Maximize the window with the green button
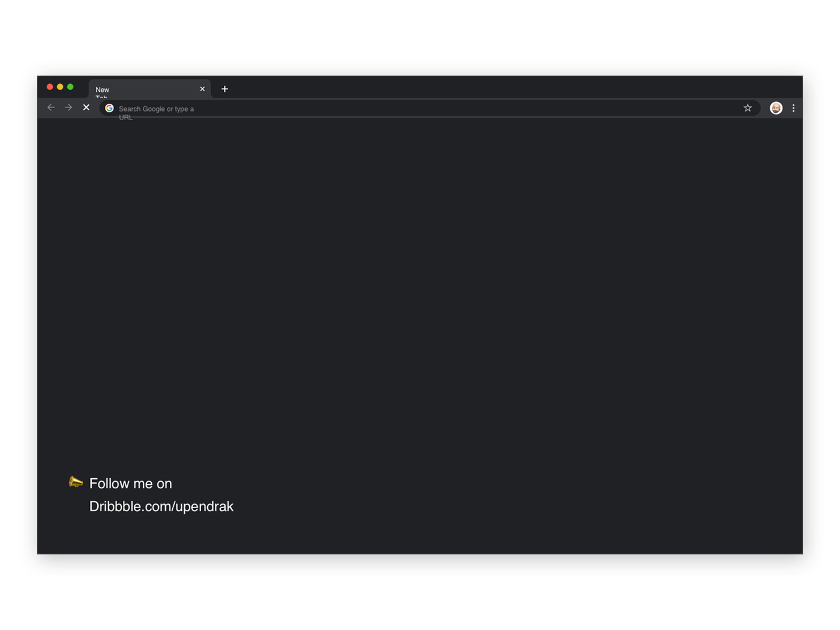The width and height of the screenshot is (840, 630). 70,87
